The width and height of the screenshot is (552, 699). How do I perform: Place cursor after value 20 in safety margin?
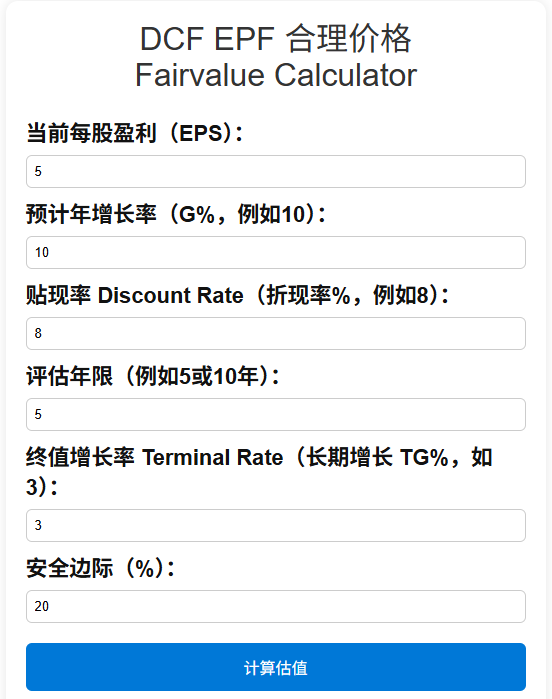tap(50, 606)
